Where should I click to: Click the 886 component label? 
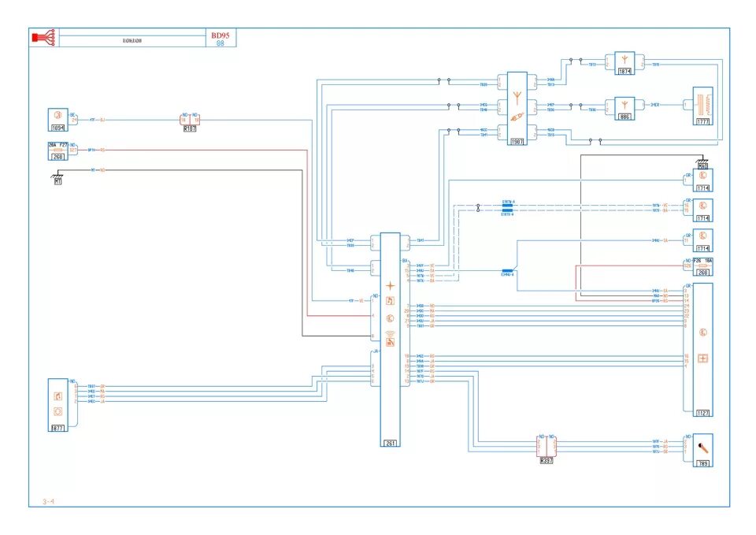point(624,117)
